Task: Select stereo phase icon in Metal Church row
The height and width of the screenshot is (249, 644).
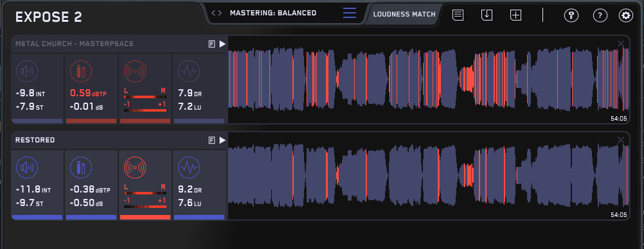Action: (x=135, y=71)
